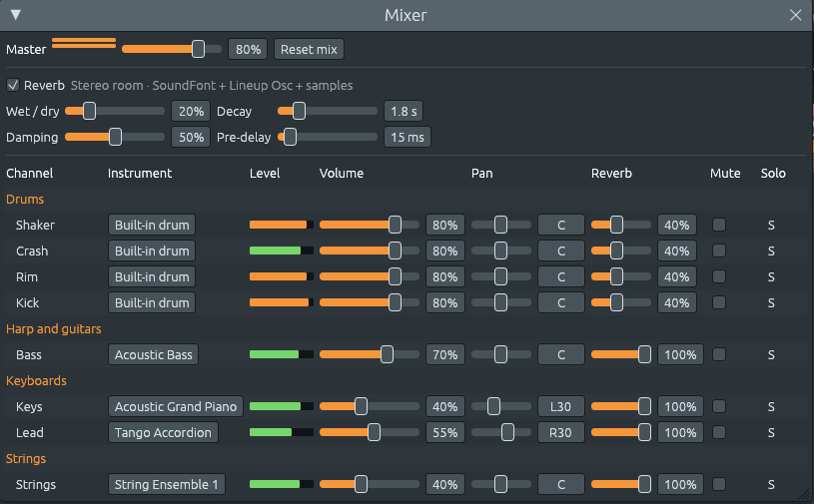Open the Shaker instrument selector
Image resolution: width=814 pixels, height=504 pixels.
[152, 225]
